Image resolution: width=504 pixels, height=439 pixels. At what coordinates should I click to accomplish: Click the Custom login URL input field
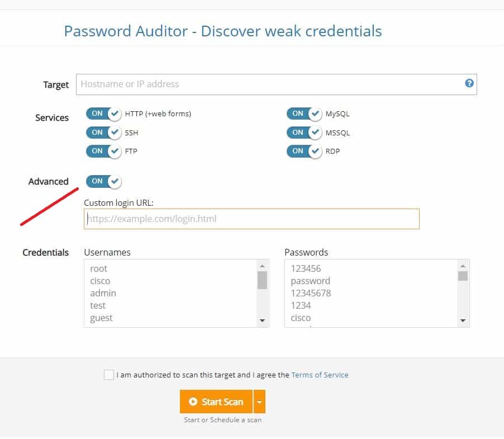[251, 219]
